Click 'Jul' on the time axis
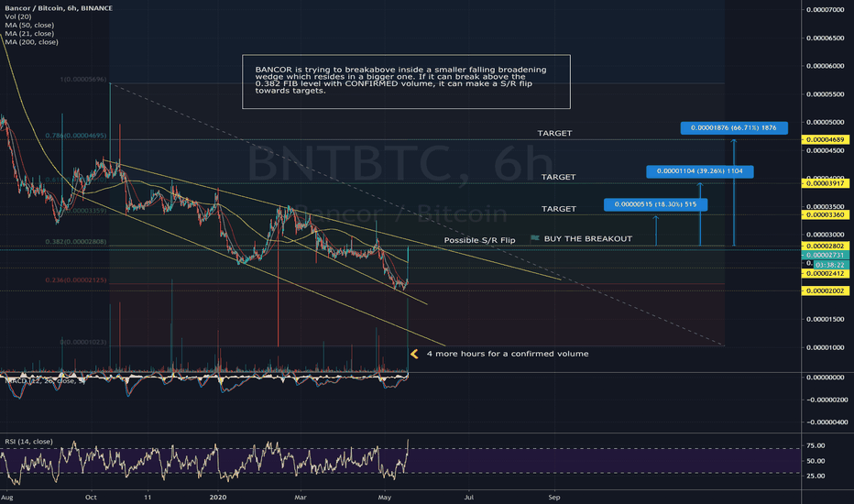854x504 pixels. 468,497
